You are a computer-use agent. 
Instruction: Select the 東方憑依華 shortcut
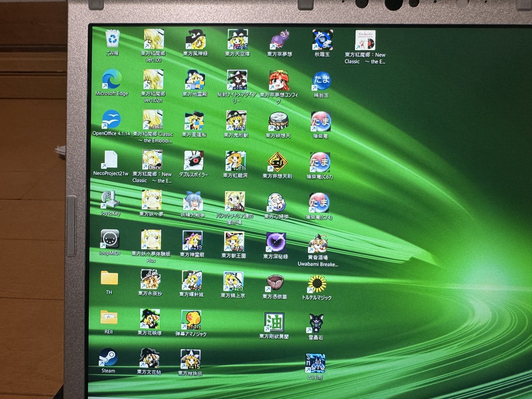[x=275, y=282]
